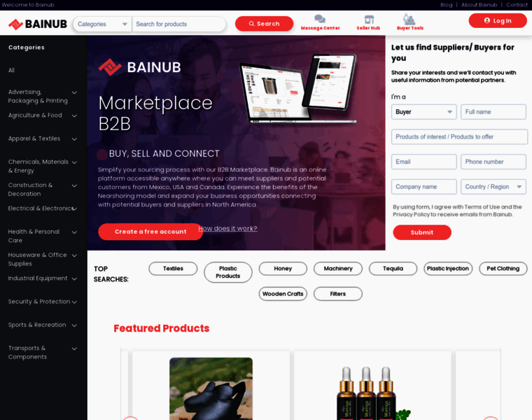Click the Email field

point(423,162)
